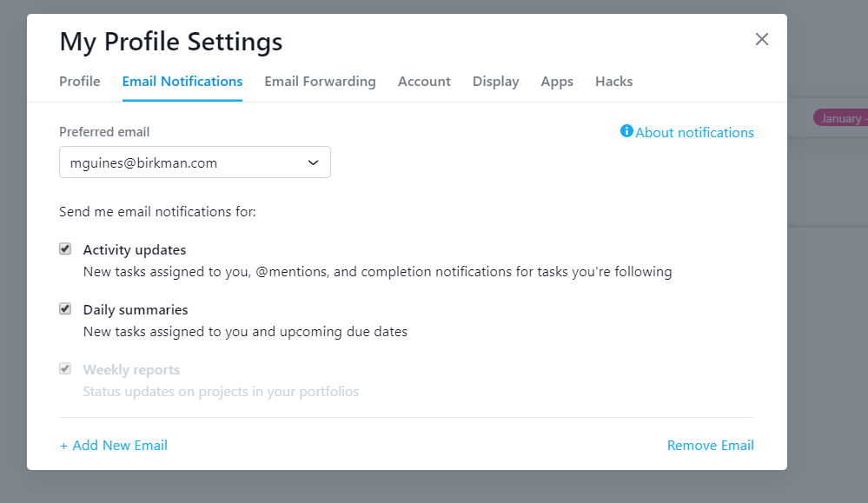Open the About notifications link text
868x503 pixels.
[694, 133]
